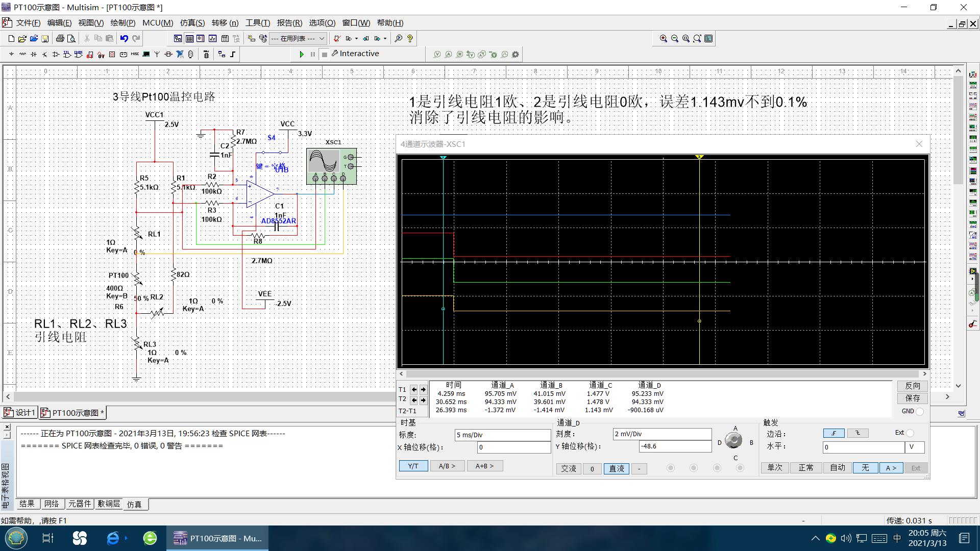The height and width of the screenshot is (551, 980).
Task: Place a diode component
Action: pyautogui.click(x=34, y=54)
